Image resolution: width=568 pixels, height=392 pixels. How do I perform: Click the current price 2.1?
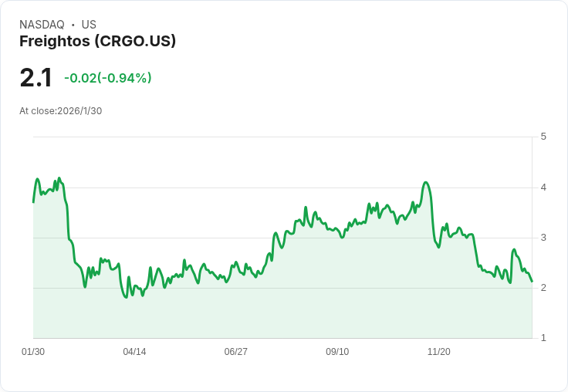(x=36, y=78)
